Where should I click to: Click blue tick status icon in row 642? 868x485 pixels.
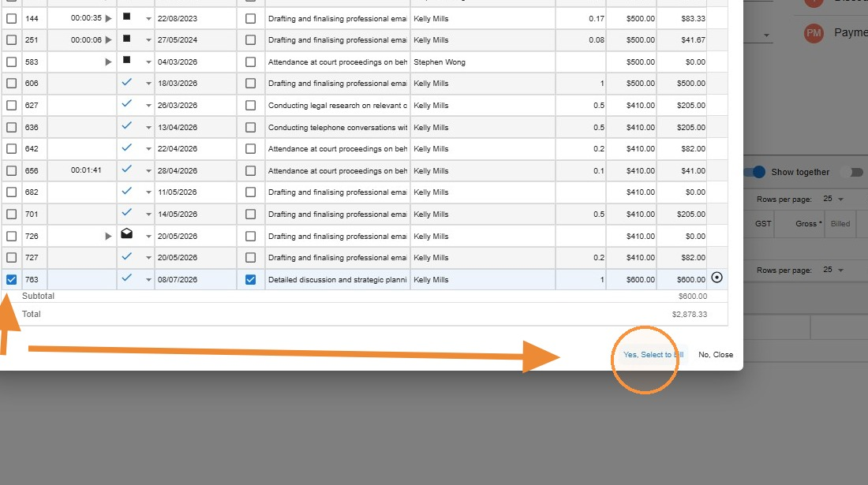pos(127,147)
